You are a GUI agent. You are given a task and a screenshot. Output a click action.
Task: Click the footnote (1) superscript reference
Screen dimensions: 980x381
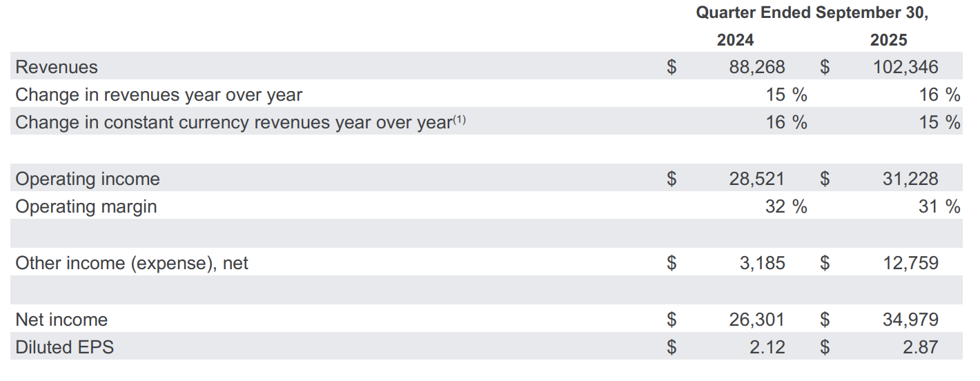click(459, 119)
